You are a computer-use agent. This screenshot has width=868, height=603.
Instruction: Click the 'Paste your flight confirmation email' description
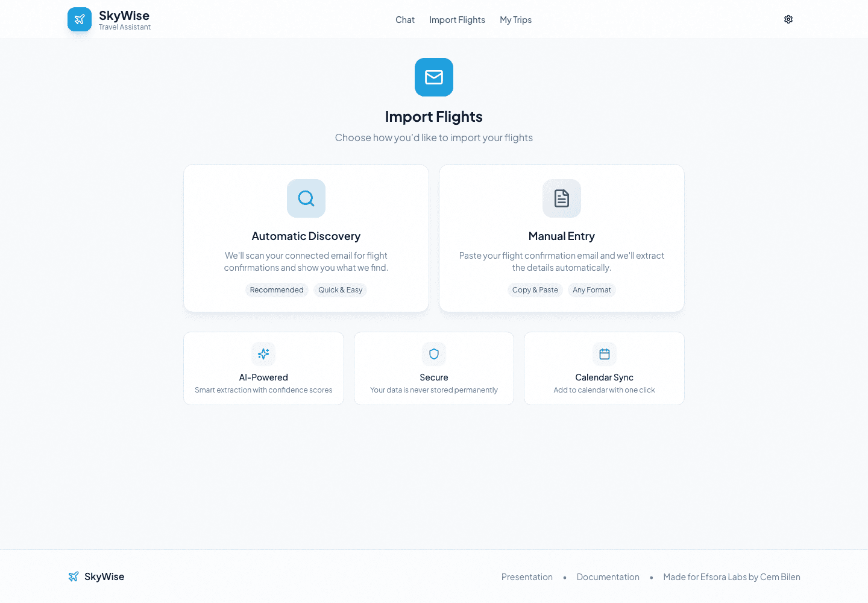click(562, 262)
